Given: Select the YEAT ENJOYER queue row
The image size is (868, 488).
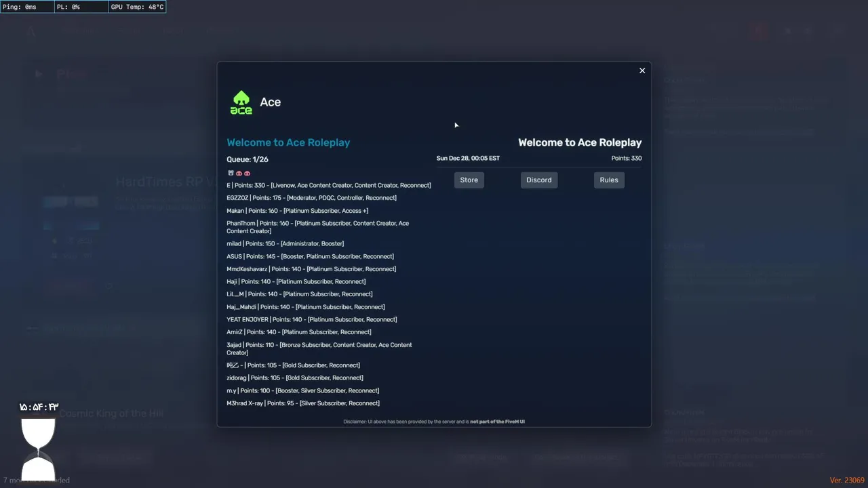Looking at the screenshot, I should pos(312,319).
